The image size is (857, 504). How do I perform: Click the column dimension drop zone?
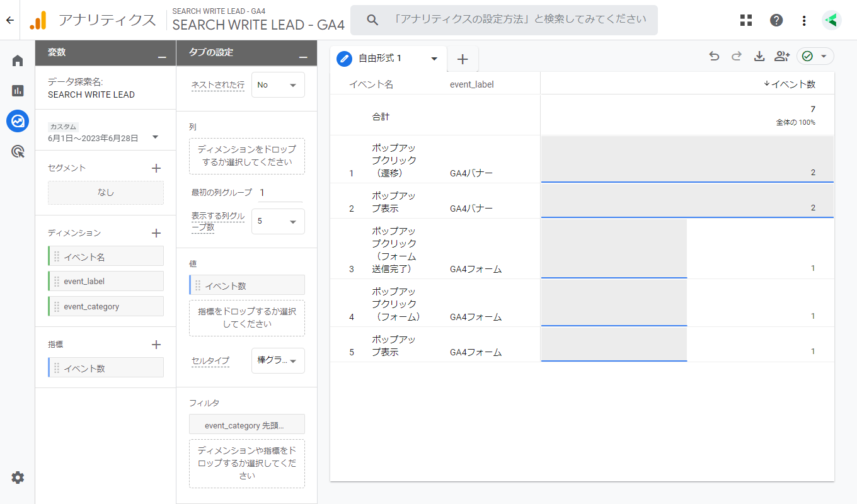(x=247, y=156)
